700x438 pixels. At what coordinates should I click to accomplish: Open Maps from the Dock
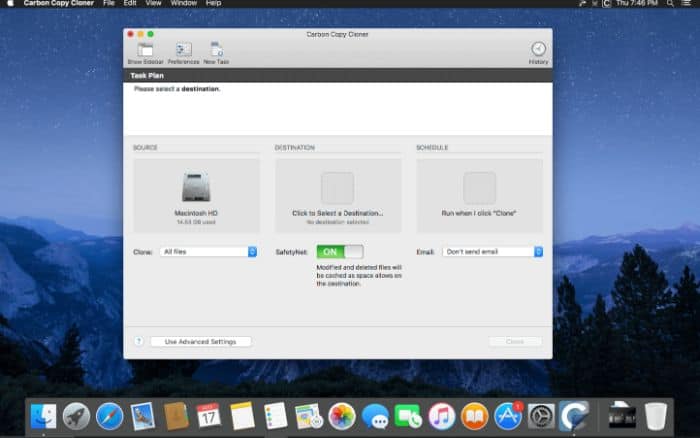click(308, 416)
